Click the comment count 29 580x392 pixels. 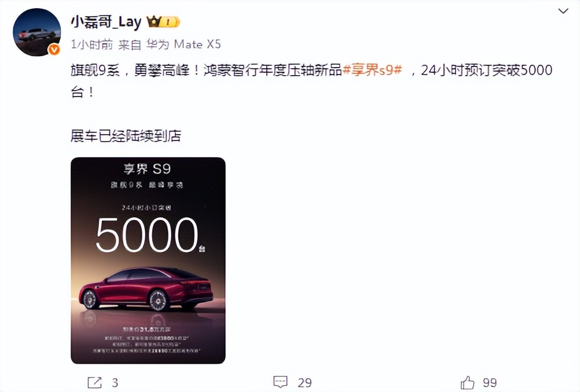[x=304, y=383]
